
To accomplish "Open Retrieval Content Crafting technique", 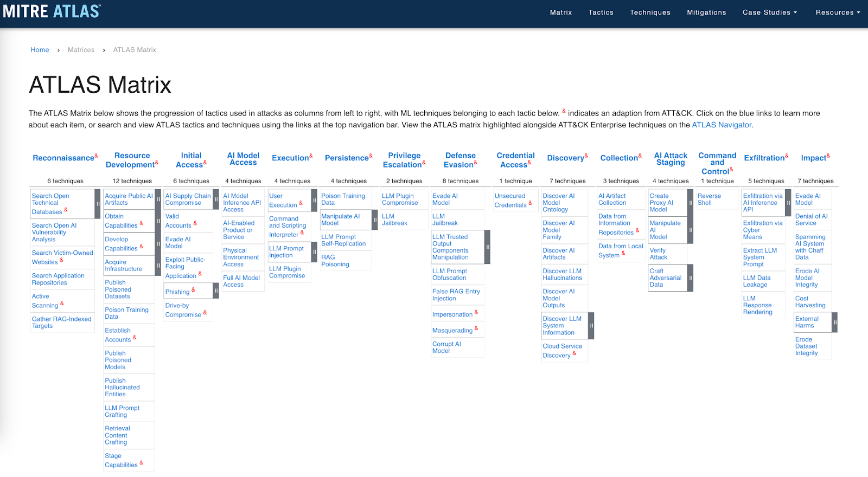I will (x=117, y=435).
